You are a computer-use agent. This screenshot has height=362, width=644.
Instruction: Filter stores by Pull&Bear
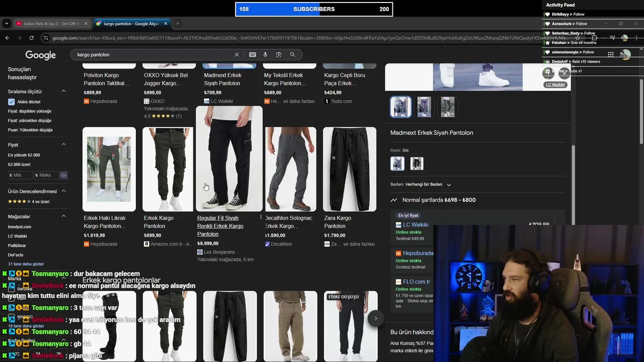[17, 246]
